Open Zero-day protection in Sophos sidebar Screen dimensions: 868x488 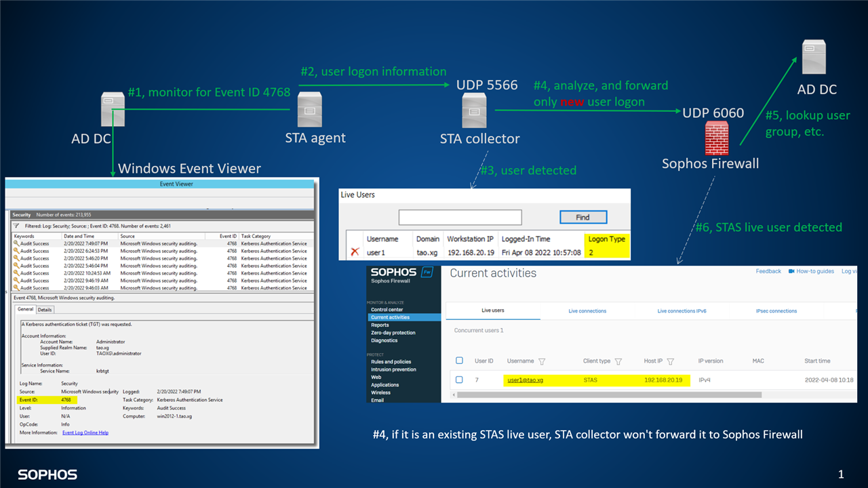(x=393, y=333)
